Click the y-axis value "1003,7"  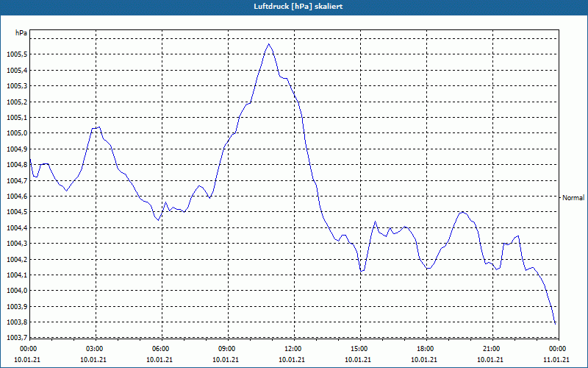17,338
